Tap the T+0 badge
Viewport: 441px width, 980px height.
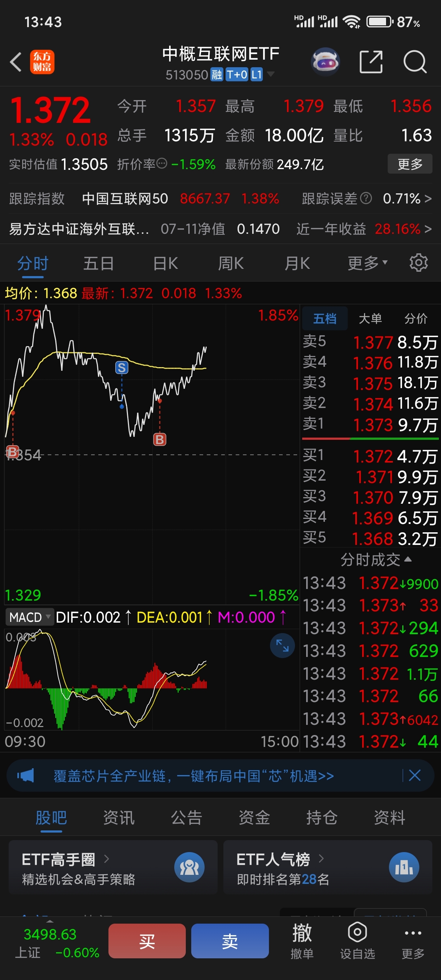(x=237, y=74)
